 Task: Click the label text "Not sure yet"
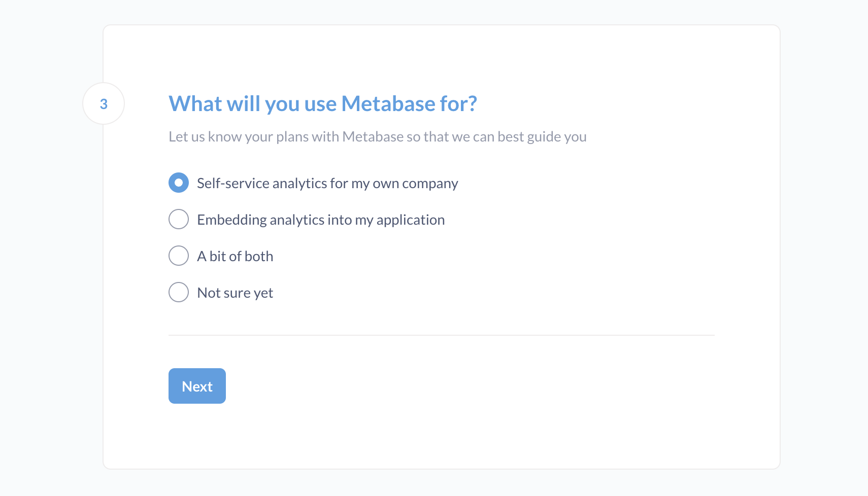click(x=235, y=293)
